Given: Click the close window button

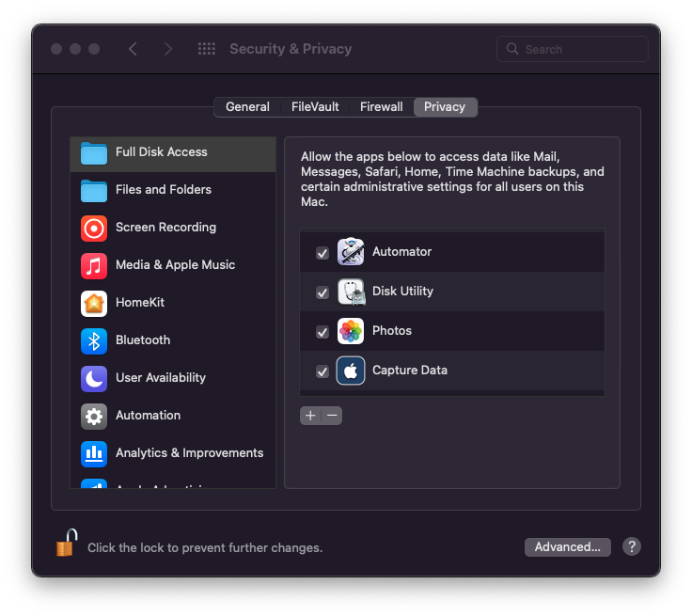Looking at the screenshot, I should point(56,49).
